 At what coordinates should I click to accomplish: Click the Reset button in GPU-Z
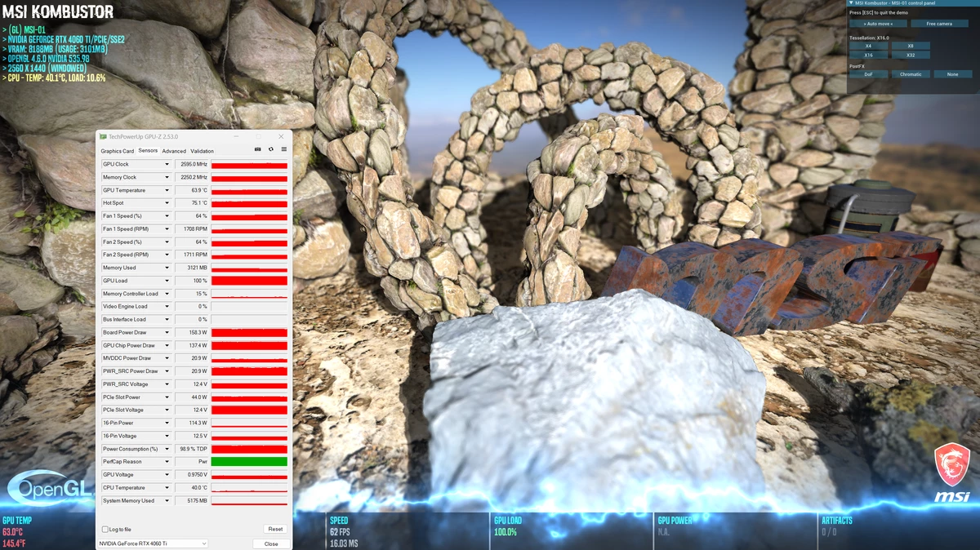point(276,529)
